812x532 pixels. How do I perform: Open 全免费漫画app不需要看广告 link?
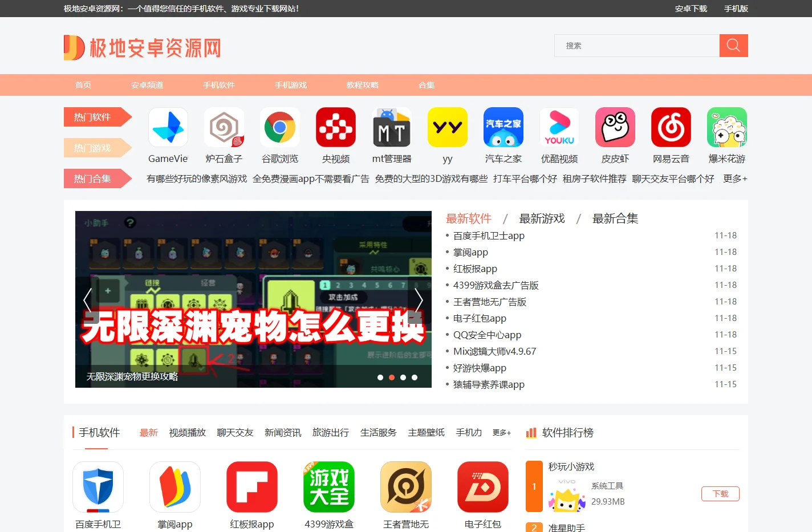(311, 178)
